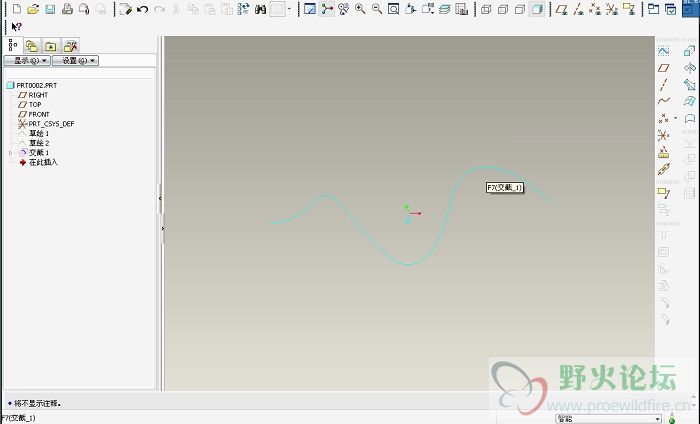Click the status bar traffic-light icon
Viewport: 700px width, 424px height.
672,419
